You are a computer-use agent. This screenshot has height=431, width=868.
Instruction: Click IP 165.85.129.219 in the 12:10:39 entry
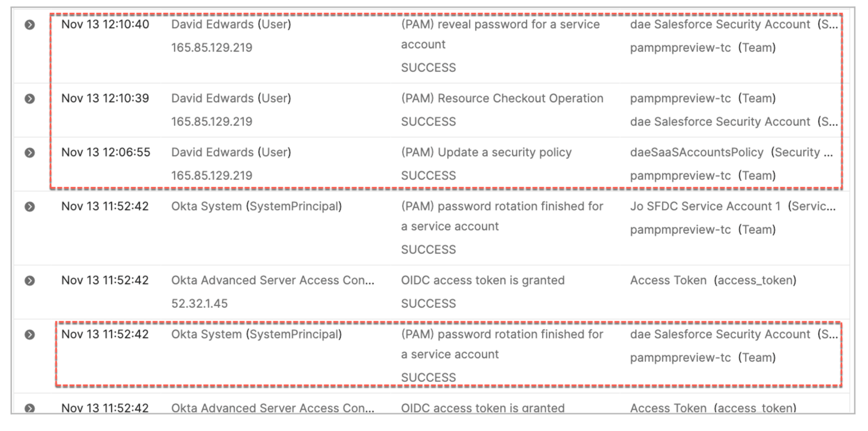click(212, 122)
